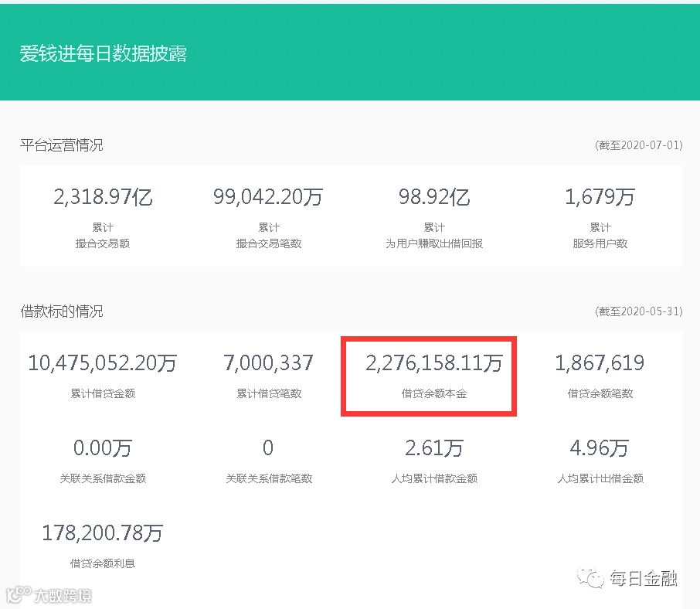Click the 累计借贷笔数 label
The height and width of the screenshot is (609, 700).
coord(269,393)
